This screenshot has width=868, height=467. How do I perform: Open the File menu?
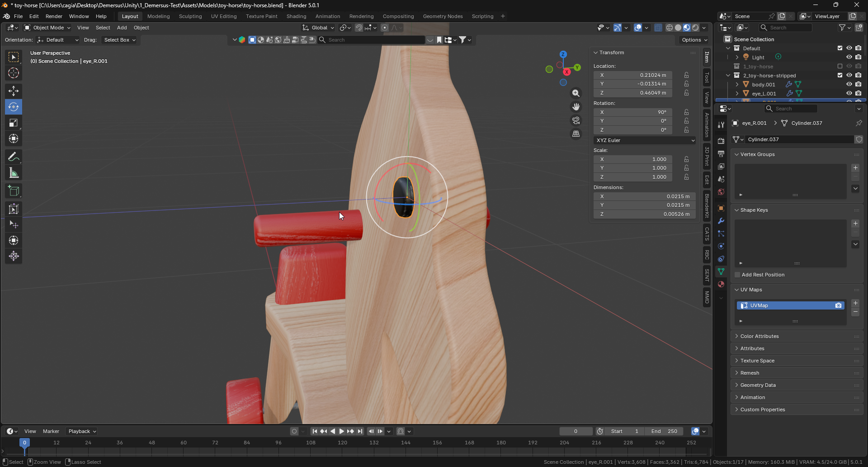[18, 16]
